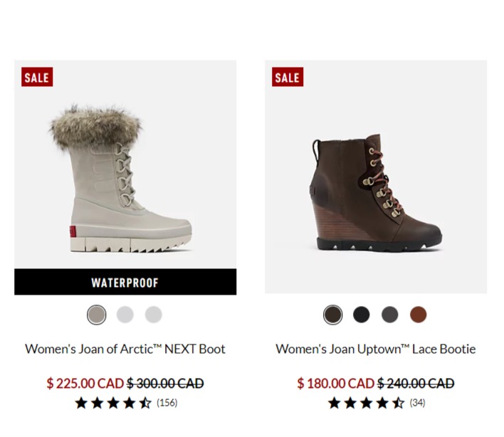
Task: Select the dark brown swatch for Lace Bootie
Action: pos(332,315)
